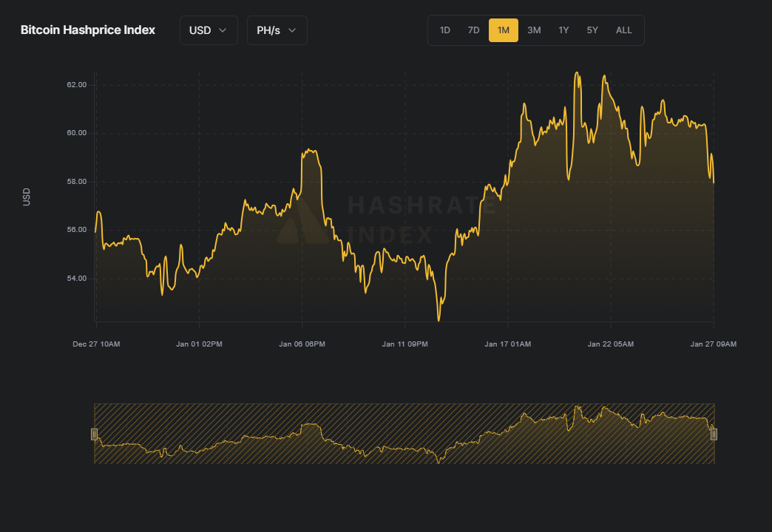
Task: Select the 7D time range
Action: pyautogui.click(x=474, y=30)
